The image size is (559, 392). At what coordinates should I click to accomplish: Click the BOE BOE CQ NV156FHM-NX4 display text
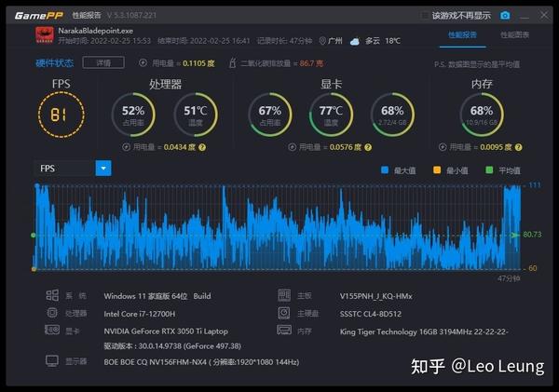click(x=201, y=362)
